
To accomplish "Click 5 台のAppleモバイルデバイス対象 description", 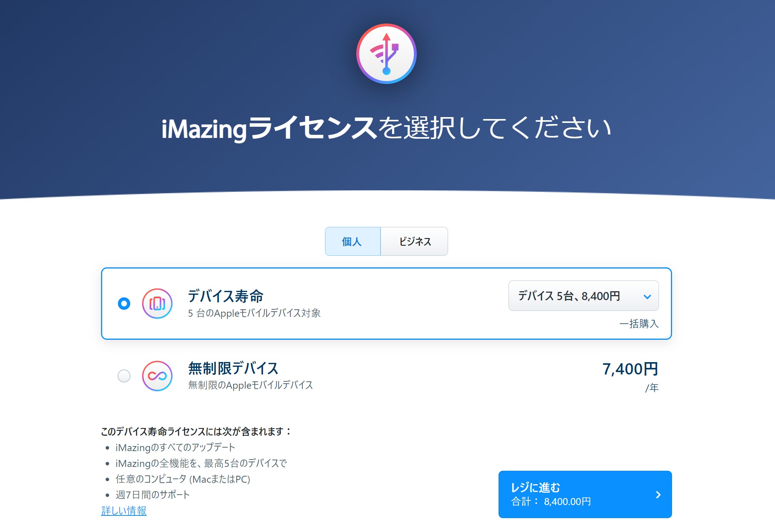I will click(x=254, y=313).
